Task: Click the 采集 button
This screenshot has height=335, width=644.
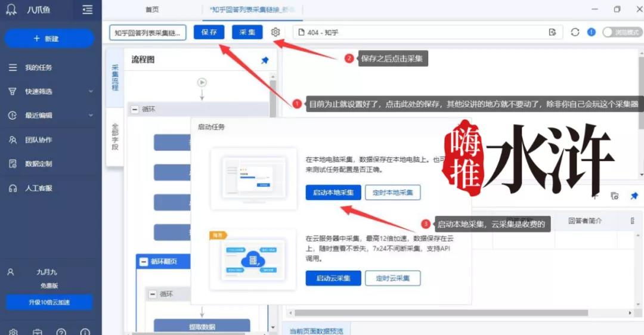Action: click(247, 32)
